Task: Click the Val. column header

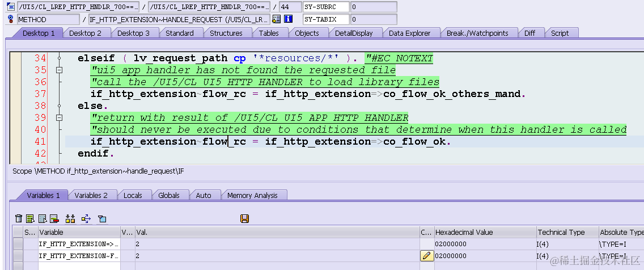Action: click(x=277, y=232)
